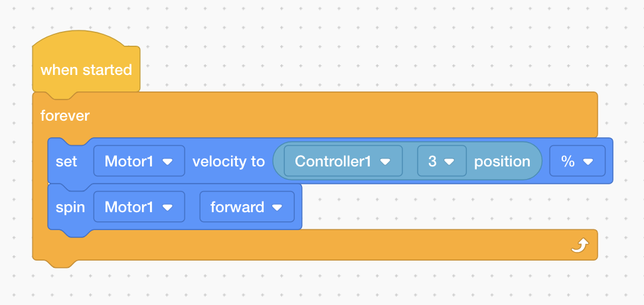Click the spin label on the spin block
This screenshot has height=305, width=644.
coord(70,208)
